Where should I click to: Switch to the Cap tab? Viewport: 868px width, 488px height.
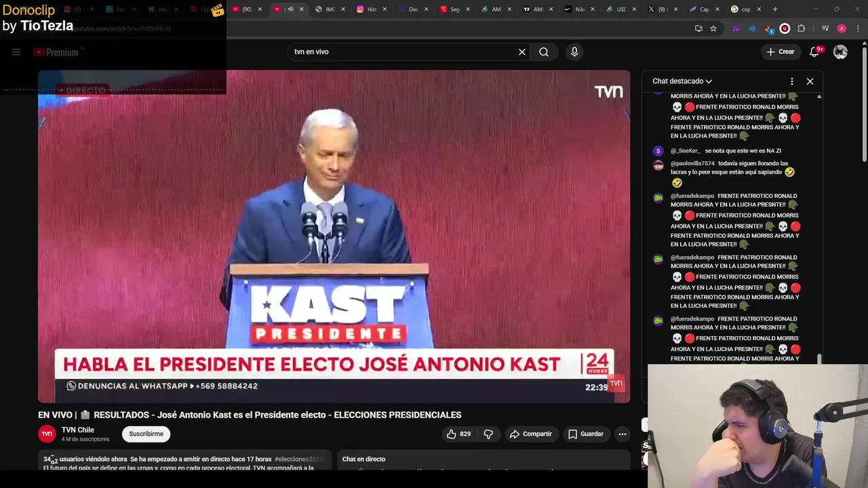click(x=703, y=9)
